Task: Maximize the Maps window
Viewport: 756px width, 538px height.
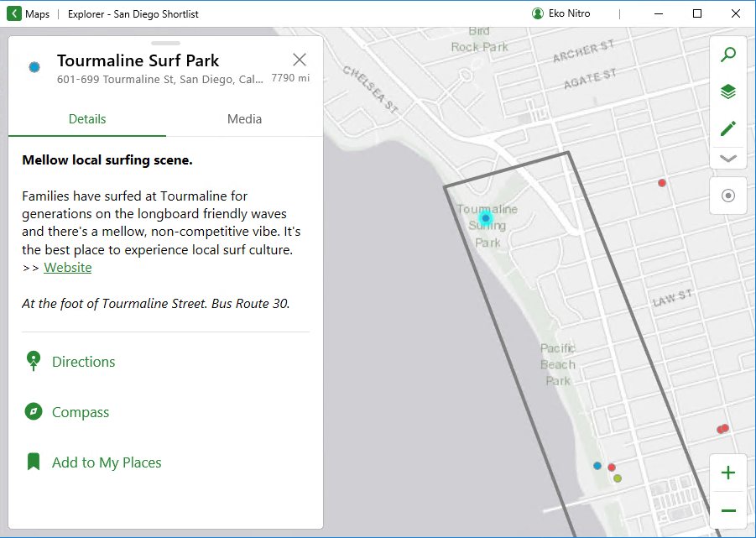Action: click(x=697, y=13)
